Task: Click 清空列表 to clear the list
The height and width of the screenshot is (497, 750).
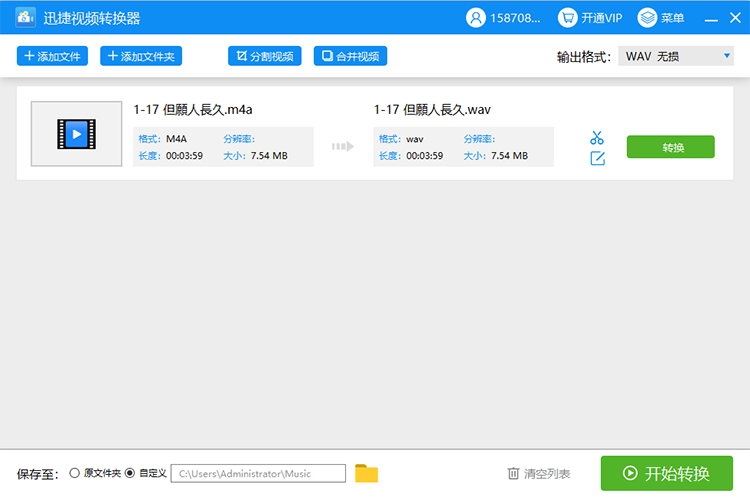Action: [539, 474]
